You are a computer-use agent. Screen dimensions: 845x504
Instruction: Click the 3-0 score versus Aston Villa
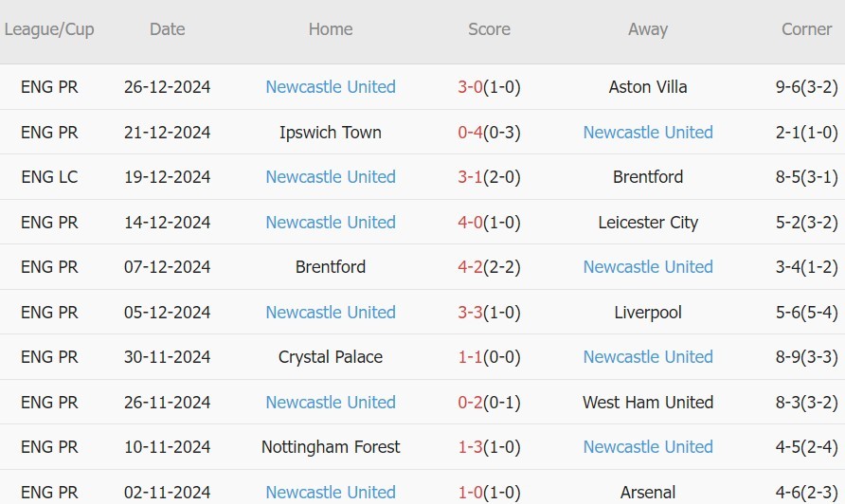[470, 87]
